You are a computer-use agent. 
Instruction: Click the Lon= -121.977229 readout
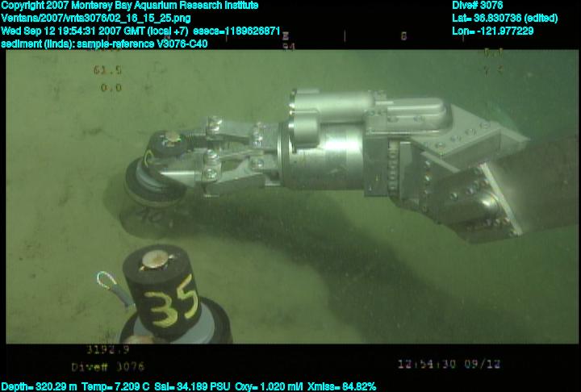click(492, 31)
